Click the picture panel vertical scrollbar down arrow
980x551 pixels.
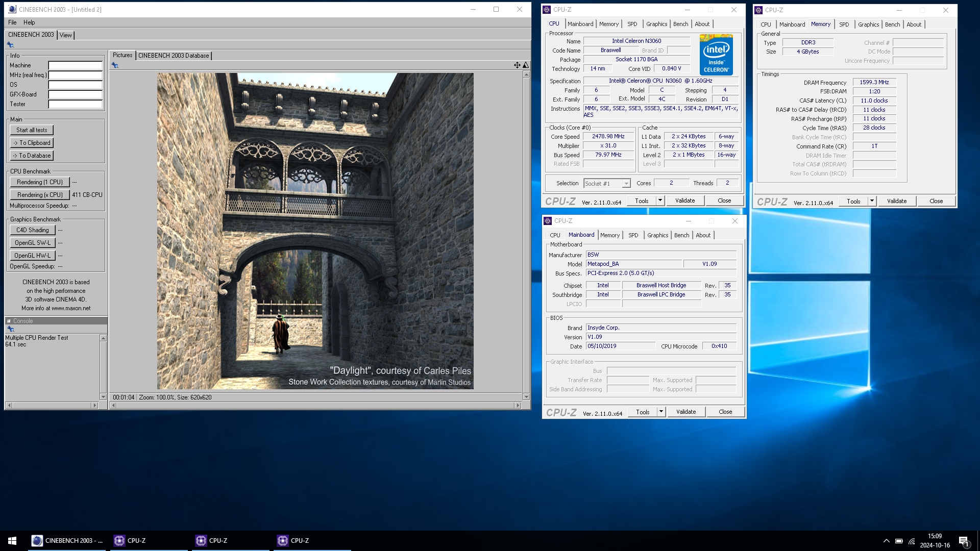click(526, 397)
